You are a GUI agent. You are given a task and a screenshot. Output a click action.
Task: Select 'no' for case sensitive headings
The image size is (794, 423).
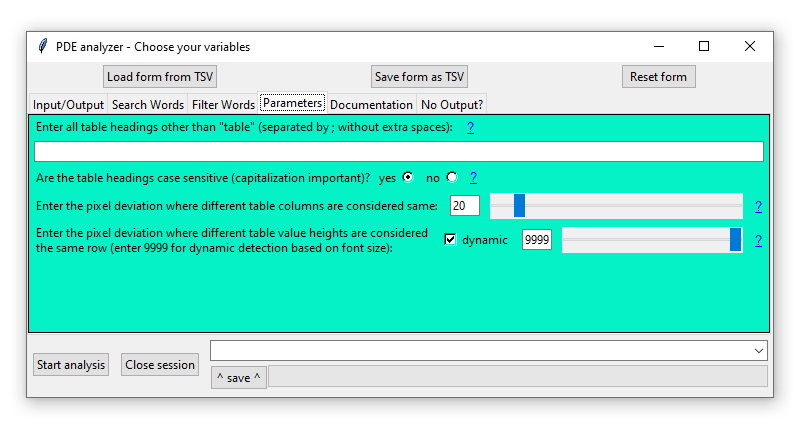coord(452,177)
